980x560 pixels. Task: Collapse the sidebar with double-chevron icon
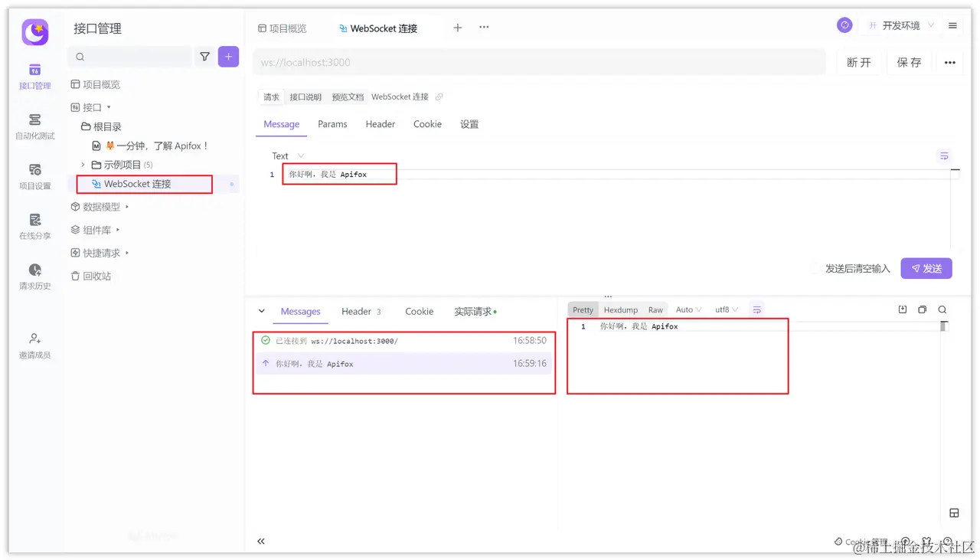tap(261, 541)
